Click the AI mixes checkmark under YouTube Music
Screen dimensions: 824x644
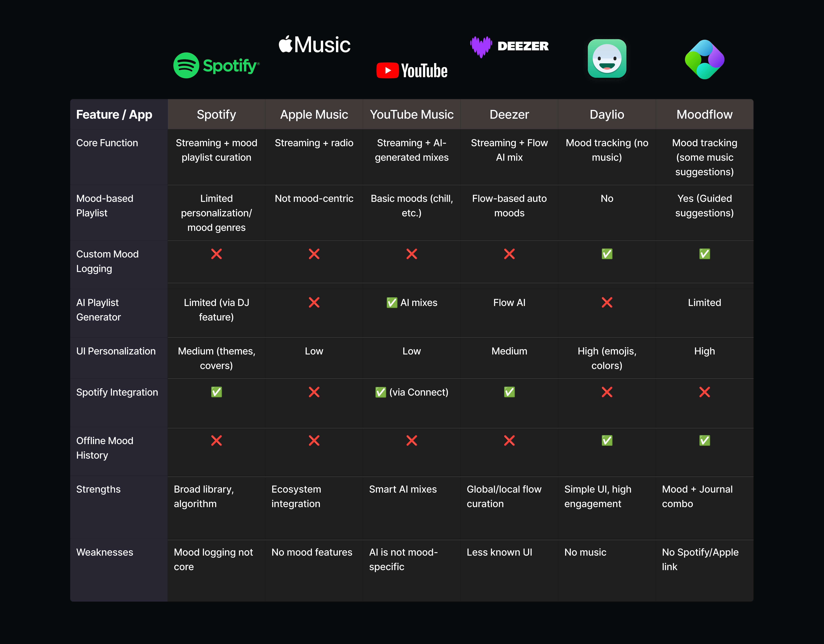point(392,302)
